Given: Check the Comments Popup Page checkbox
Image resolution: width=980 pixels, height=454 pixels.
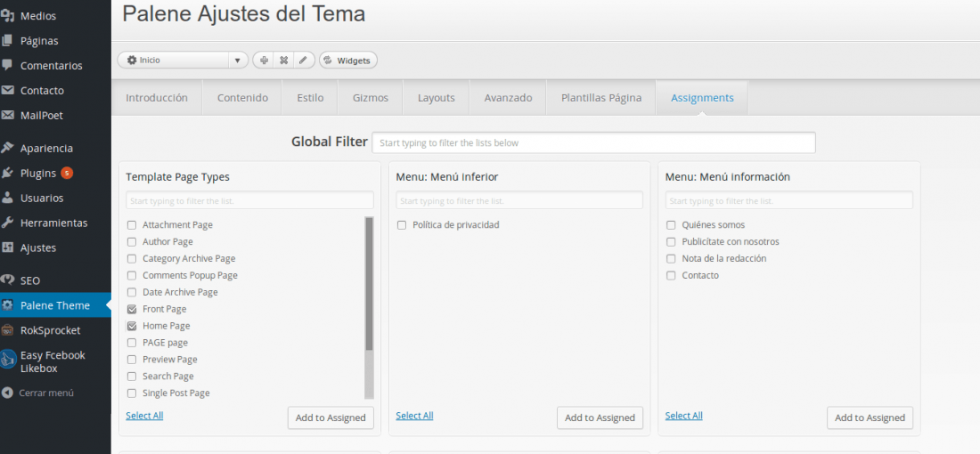Looking at the screenshot, I should 132,275.
